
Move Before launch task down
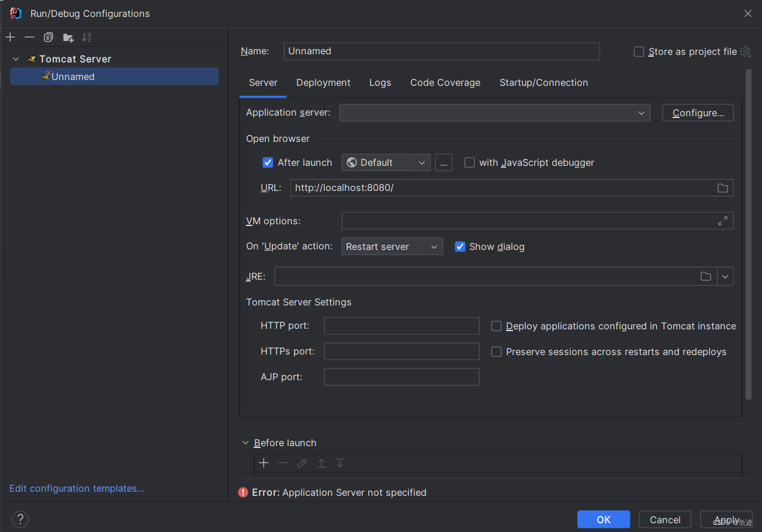click(x=340, y=463)
